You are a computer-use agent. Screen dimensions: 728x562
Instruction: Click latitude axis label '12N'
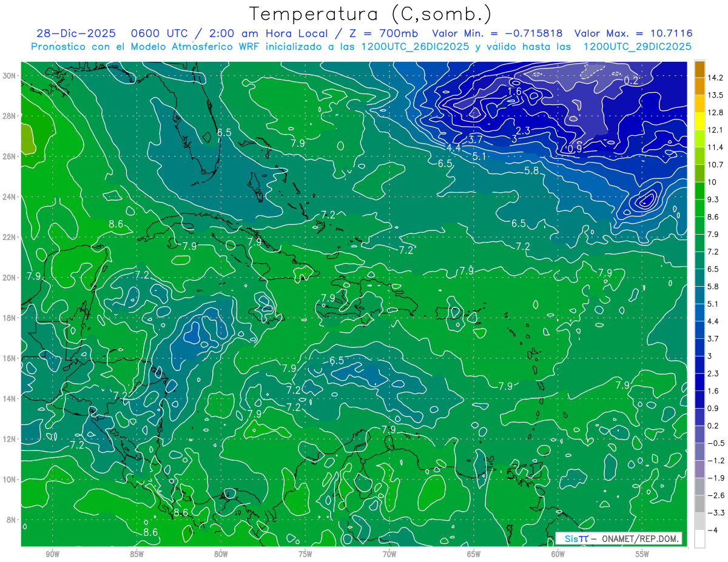tap(10, 439)
